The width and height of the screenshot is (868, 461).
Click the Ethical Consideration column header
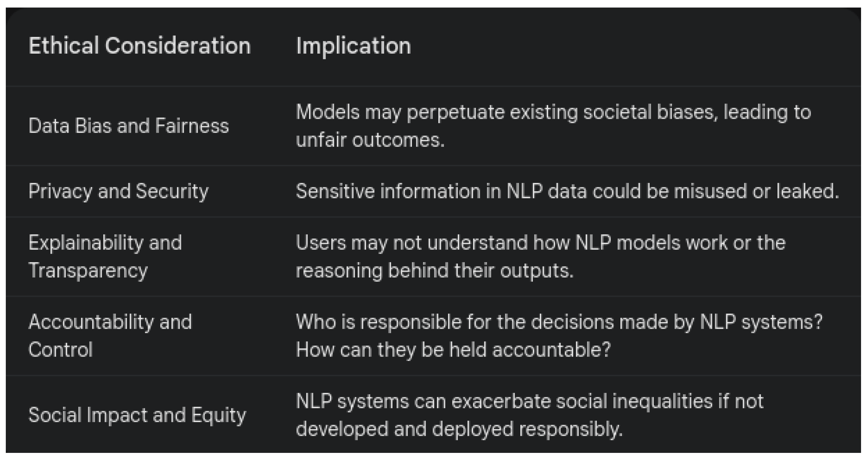(x=139, y=46)
